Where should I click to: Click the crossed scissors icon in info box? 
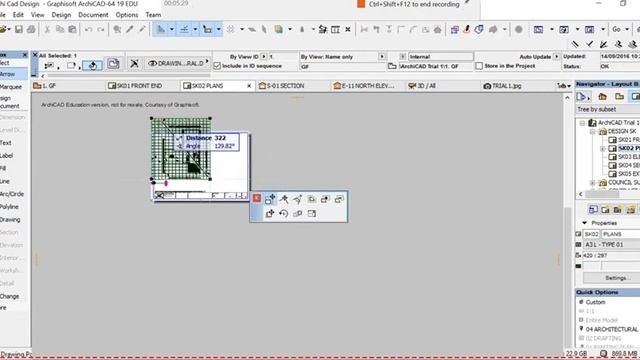(134, 64)
